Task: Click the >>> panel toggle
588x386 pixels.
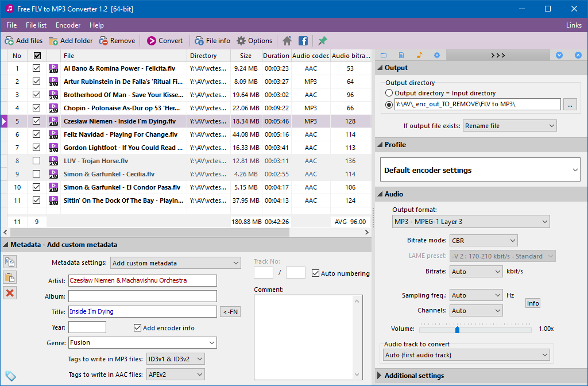Action: (498, 56)
